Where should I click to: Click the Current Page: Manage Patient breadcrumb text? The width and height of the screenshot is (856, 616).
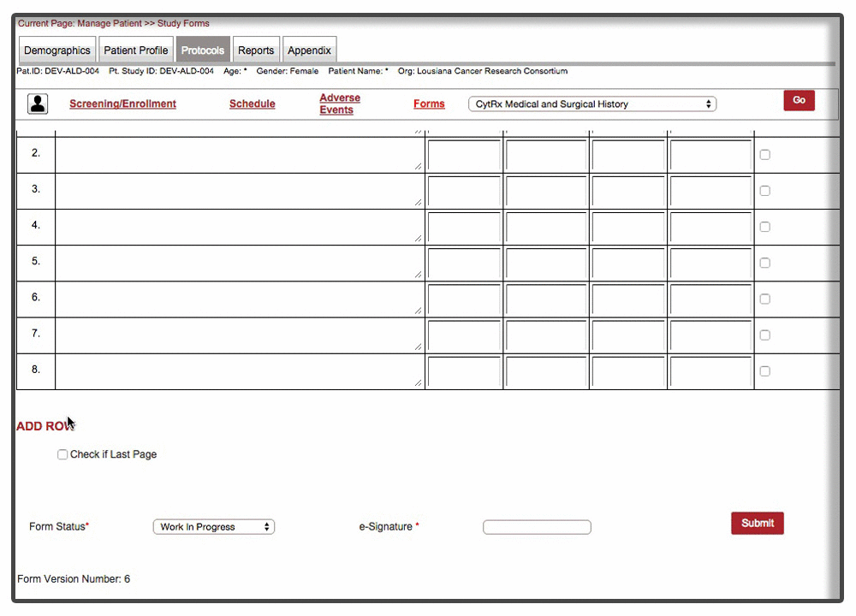click(80, 23)
